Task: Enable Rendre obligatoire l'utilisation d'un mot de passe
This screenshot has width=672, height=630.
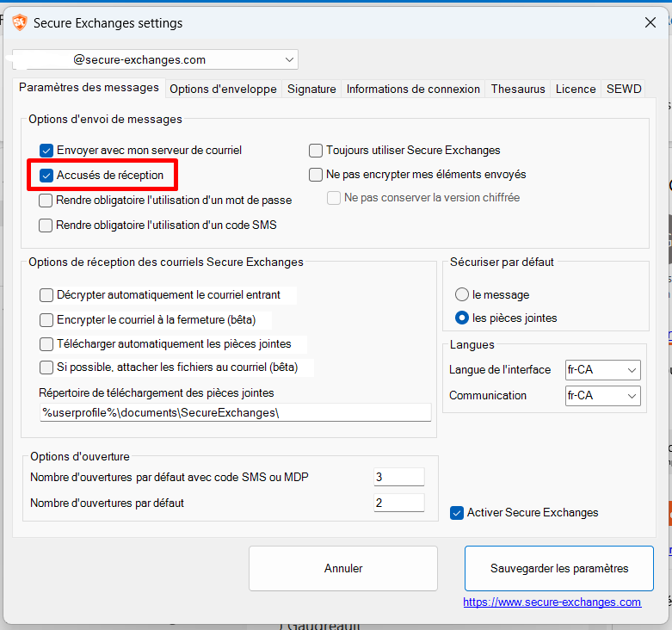Action: point(46,201)
